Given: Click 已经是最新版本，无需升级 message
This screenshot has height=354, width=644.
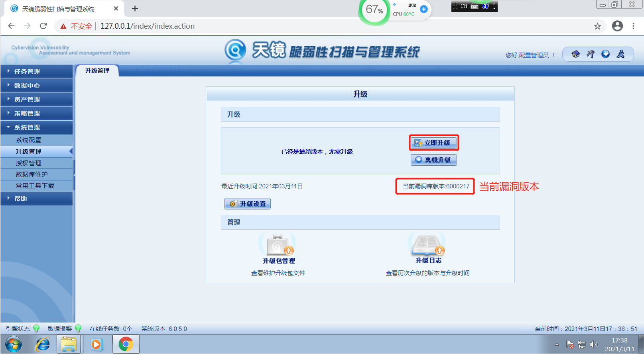Looking at the screenshot, I should coord(317,152).
